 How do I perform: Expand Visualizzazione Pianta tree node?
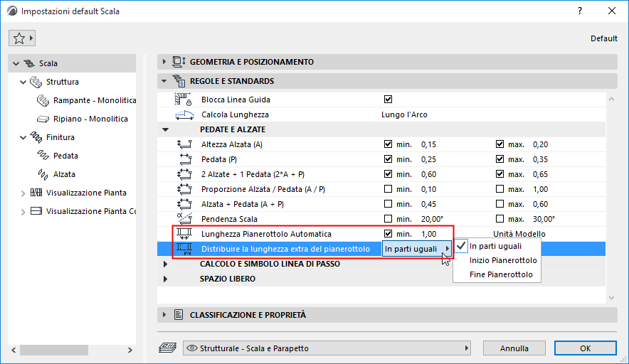[x=23, y=193]
